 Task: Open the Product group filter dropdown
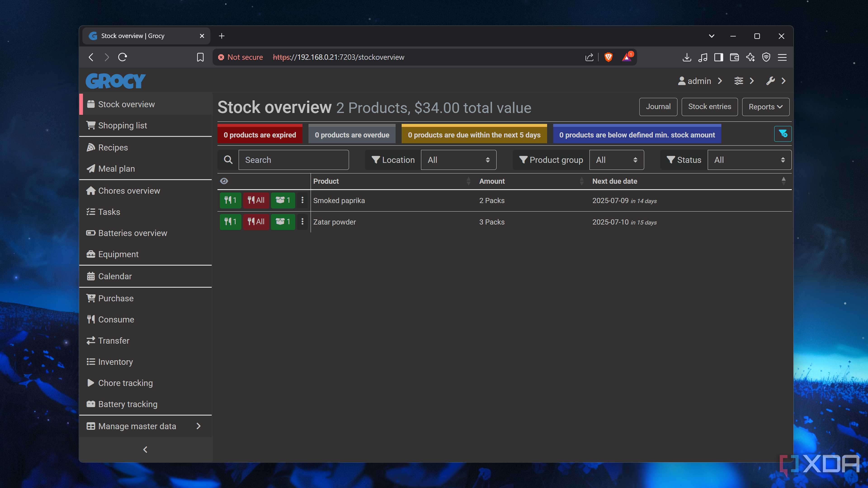pos(617,160)
